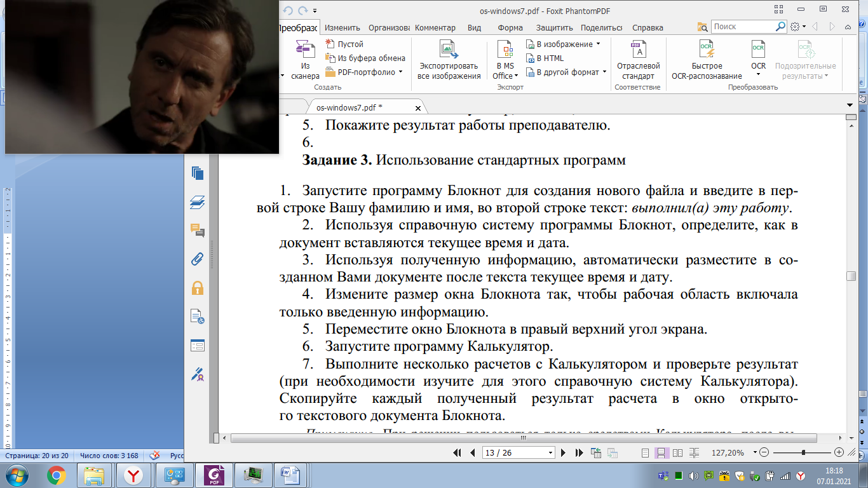Open the Pages panel in Foxit sidebar
Viewport: 868px width, 488px height.
197,173
